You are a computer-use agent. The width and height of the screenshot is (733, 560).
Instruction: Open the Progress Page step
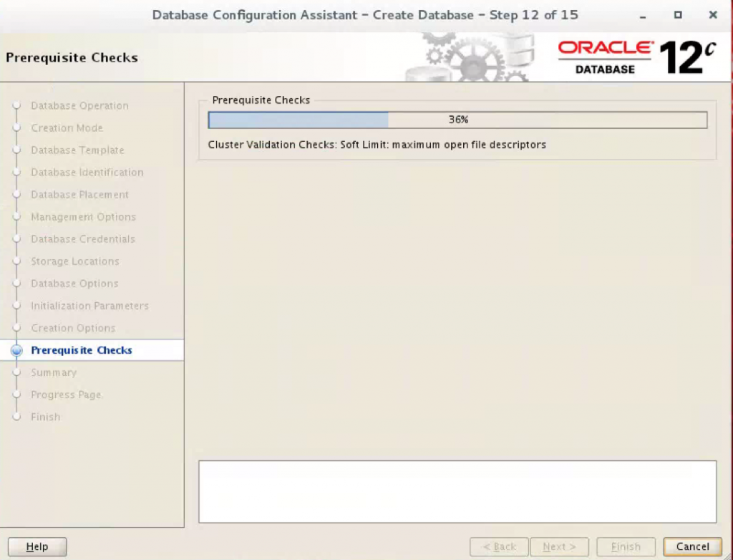[x=66, y=395]
